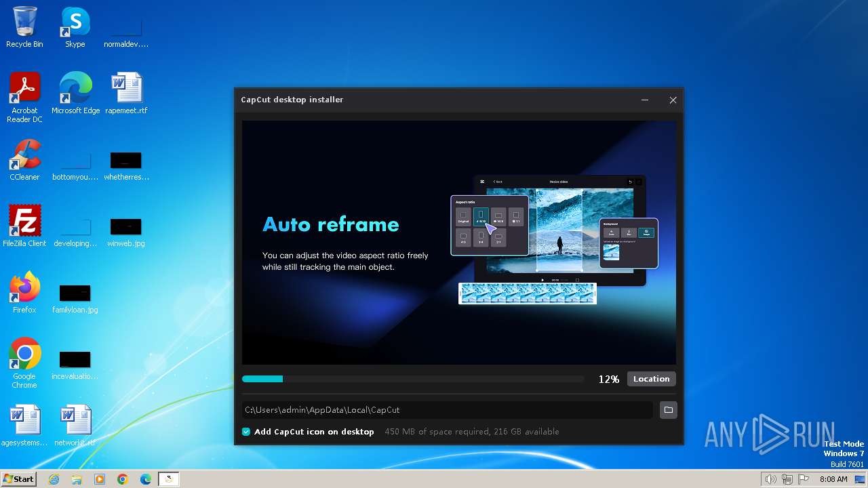Image resolution: width=868 pixels, height=488 pixels.
Task: Uncheck Add CapCut icon on desktop
Action: (x=246, y=431)
